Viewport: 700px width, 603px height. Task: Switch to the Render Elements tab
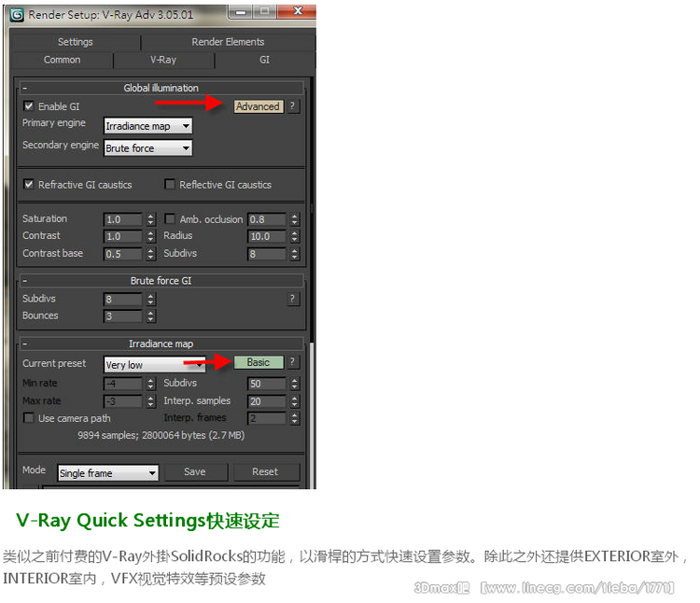(228, 42)
